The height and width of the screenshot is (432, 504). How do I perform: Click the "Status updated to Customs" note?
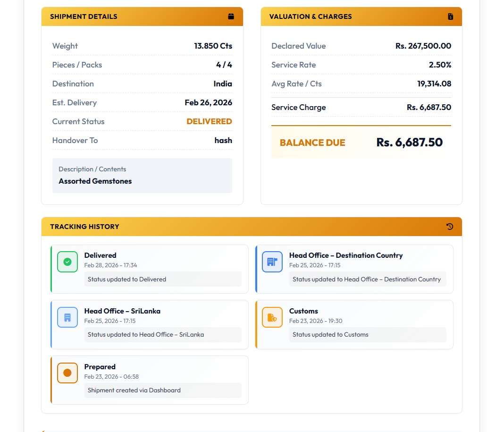[330, 335]
